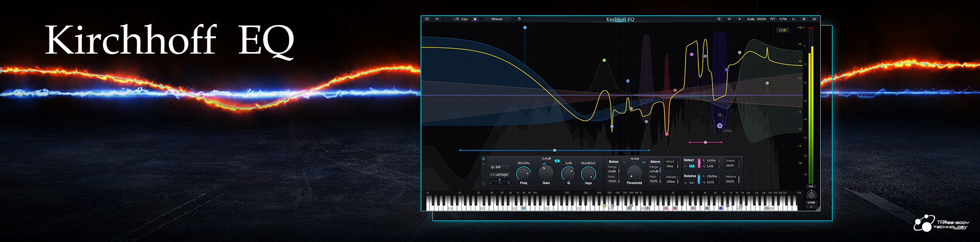Adjust the Scale 100.0% value

pos(756,19)
